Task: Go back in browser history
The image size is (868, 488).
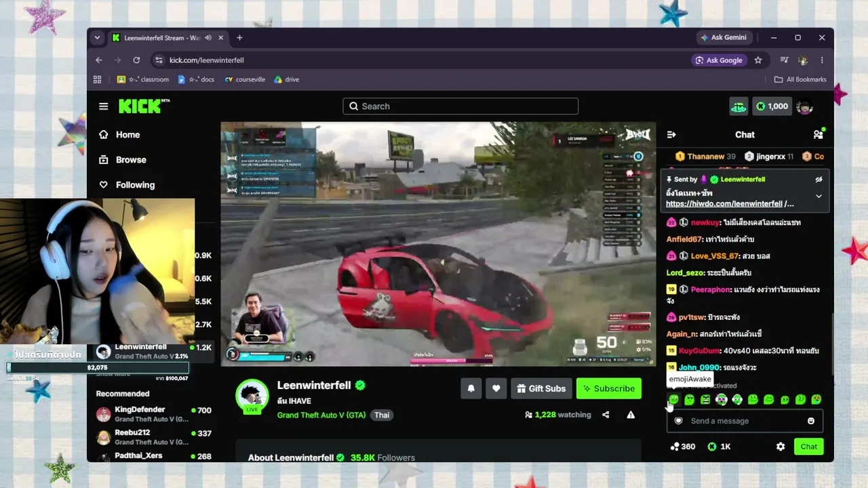Action: click(x=99, y=60)
